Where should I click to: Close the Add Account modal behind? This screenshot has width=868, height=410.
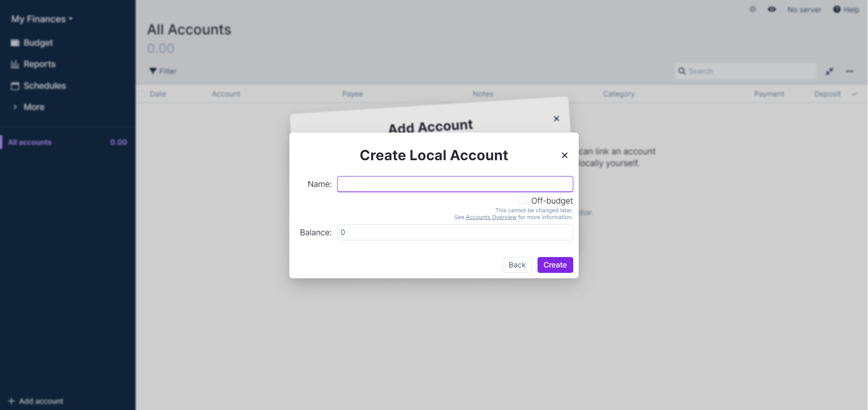click(x=557, y=119)
